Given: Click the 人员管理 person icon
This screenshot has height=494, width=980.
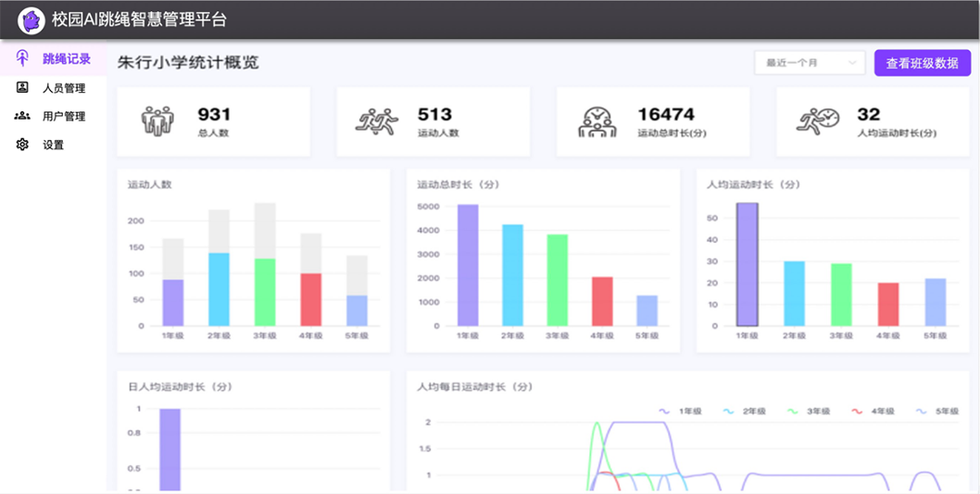Looking at the screenshot, I should point(22,87).
